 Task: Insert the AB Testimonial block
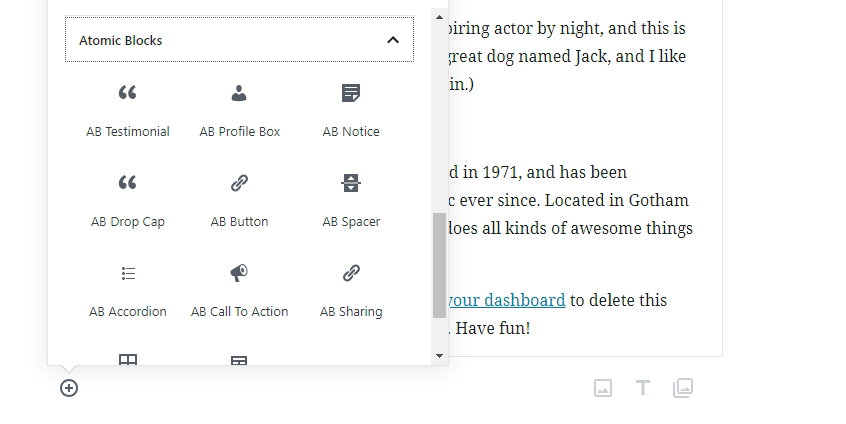click(127, 109)
